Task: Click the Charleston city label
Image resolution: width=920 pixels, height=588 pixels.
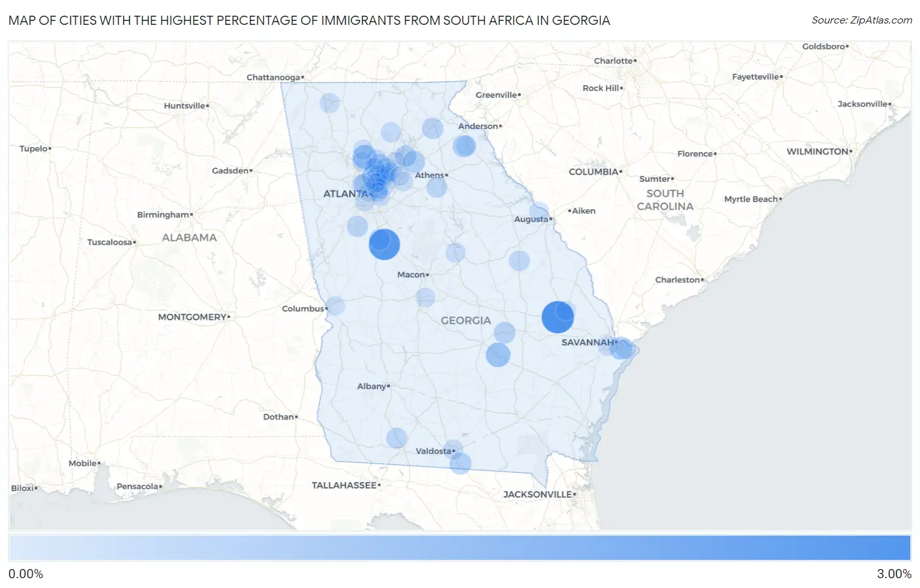Action: click(678, 280)
